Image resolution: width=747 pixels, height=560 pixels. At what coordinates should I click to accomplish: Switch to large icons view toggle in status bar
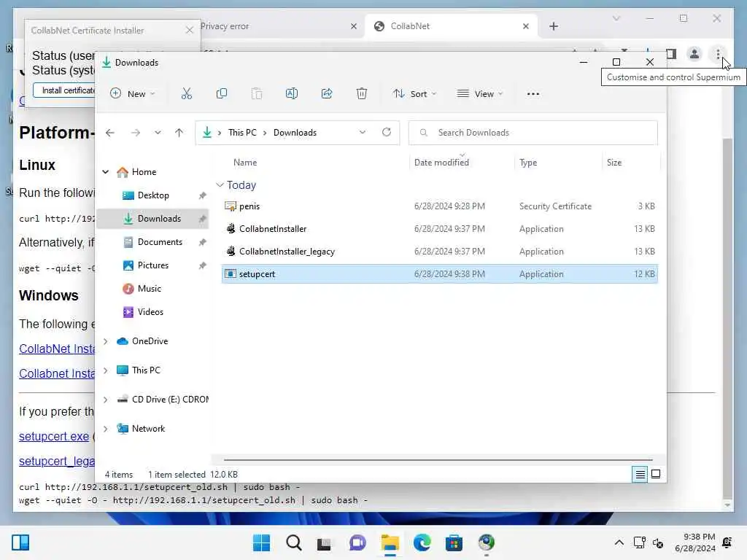pos(656,474)
